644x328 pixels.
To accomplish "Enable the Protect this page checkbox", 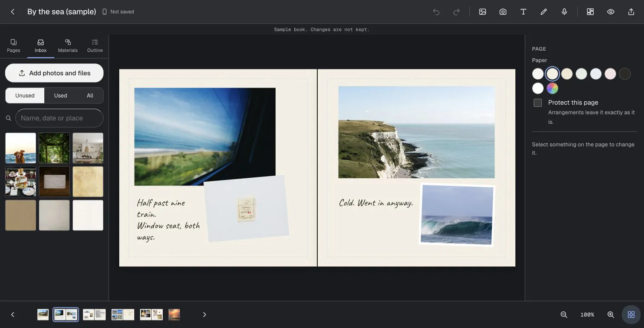I will (538, 103).
